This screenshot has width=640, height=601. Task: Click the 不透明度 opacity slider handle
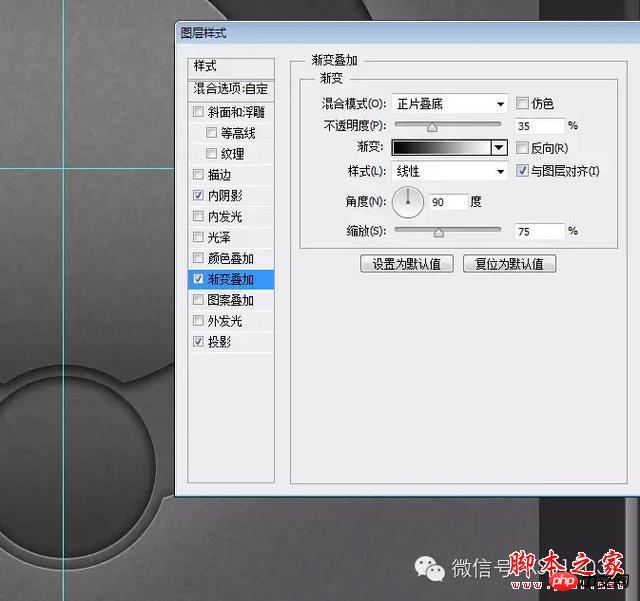coord(432,128)
